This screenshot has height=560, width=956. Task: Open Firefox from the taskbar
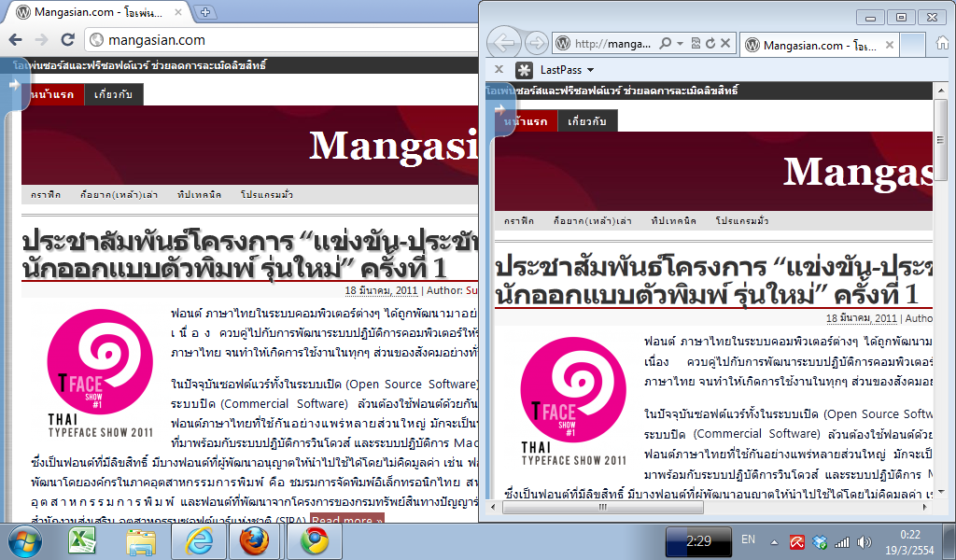[254, 541]
